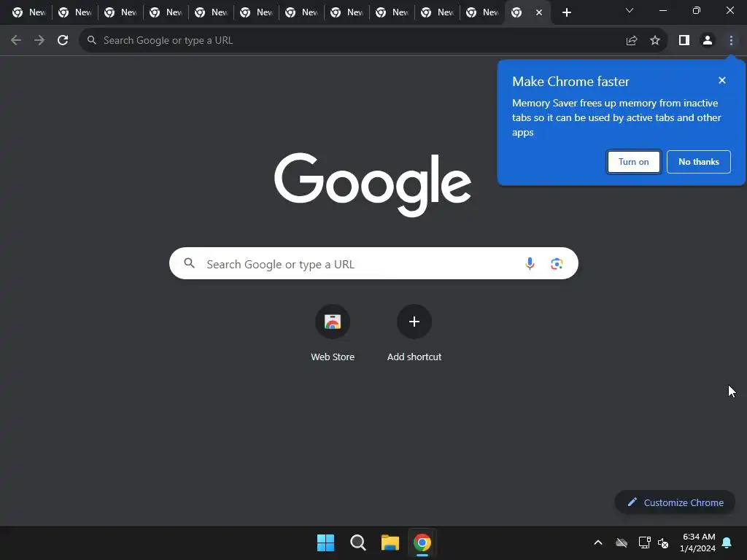
Task: Dismiss the Make Chrome faster popup
Action: pyautogui.click(x=722, y=80)
